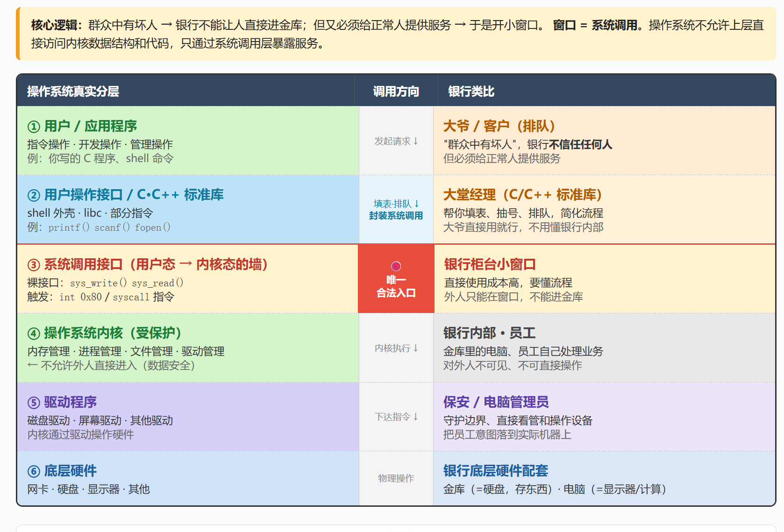Viewport: 784px width, 532px height.
Task: Click the 封装系统调用 label
Action: pos(396,216)
